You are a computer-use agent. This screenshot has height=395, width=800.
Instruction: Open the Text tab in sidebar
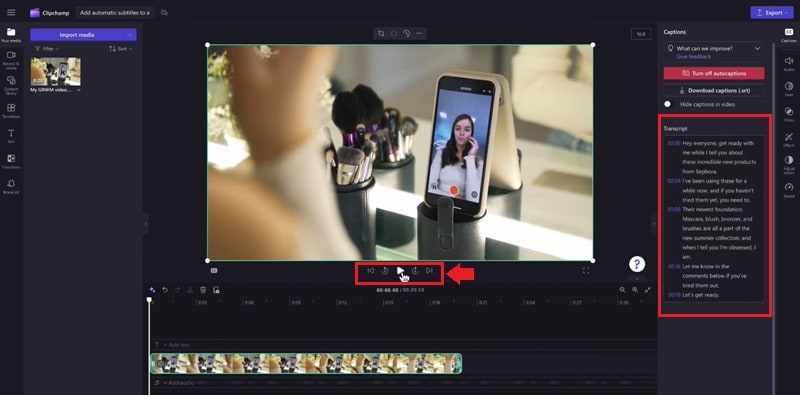pos(11,136)
